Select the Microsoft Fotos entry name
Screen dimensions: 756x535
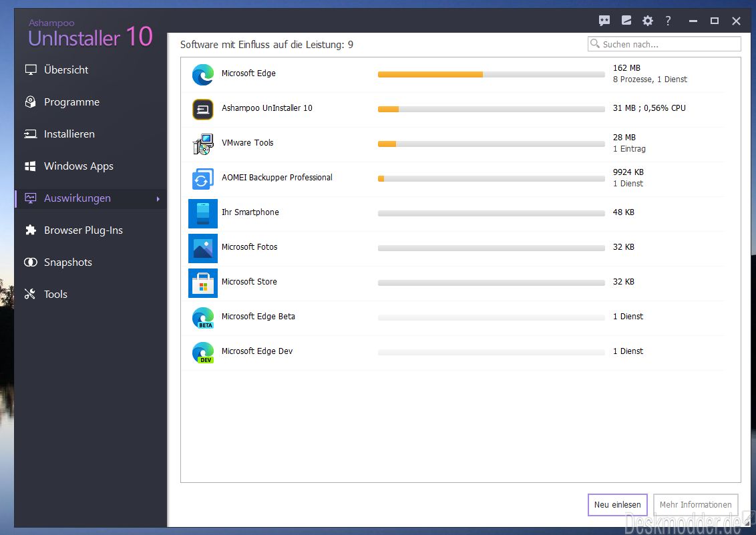click(x=249, y=246)
